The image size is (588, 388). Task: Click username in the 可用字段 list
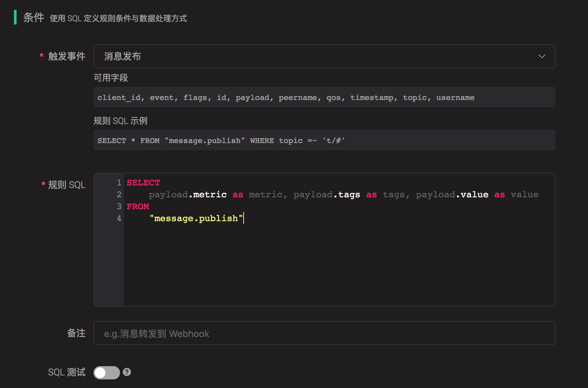point(455,98)
